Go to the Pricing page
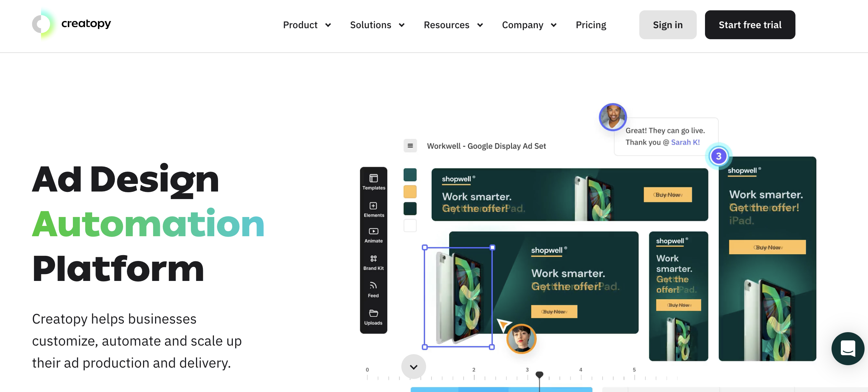This screenshot has height=392, width=868. point(591,25)
